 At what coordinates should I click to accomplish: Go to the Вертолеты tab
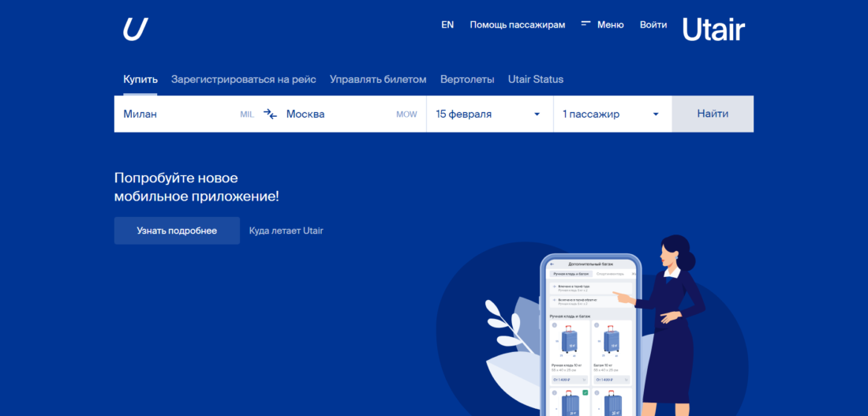pos(467,79)
